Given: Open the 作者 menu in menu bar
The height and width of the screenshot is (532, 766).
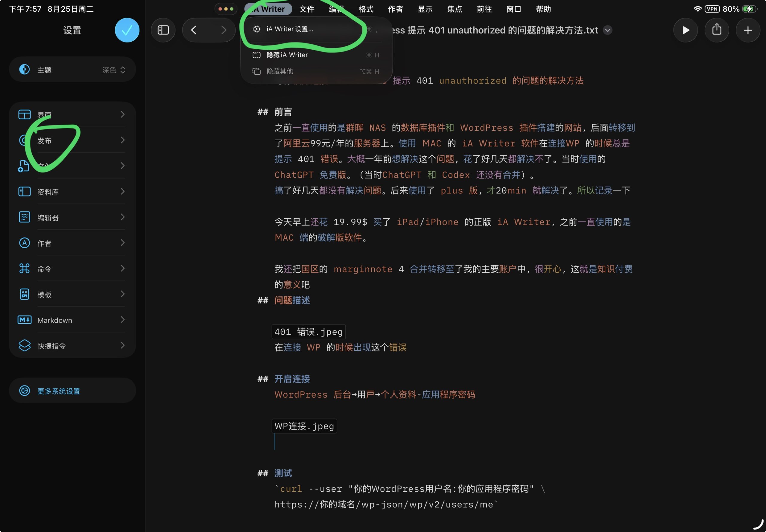Looking at the screenshot, I should coord(396,9).
